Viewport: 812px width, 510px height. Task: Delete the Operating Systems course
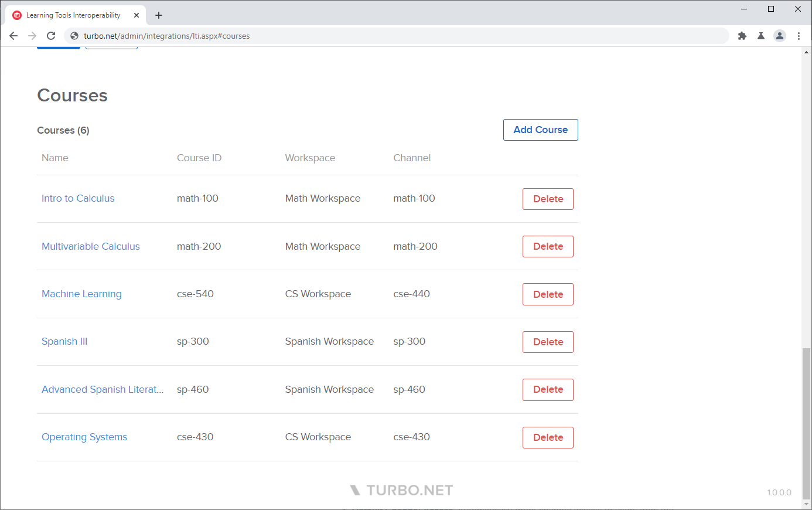click(548, 437)
